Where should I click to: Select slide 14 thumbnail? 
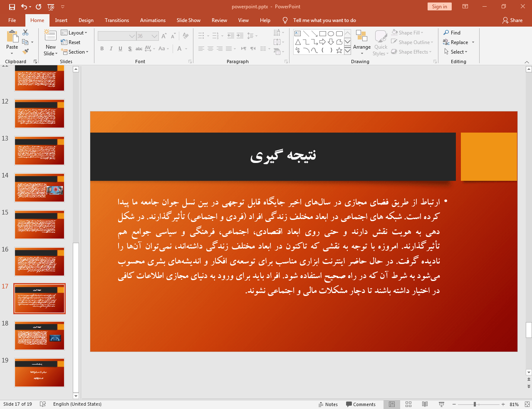(39, 187)
